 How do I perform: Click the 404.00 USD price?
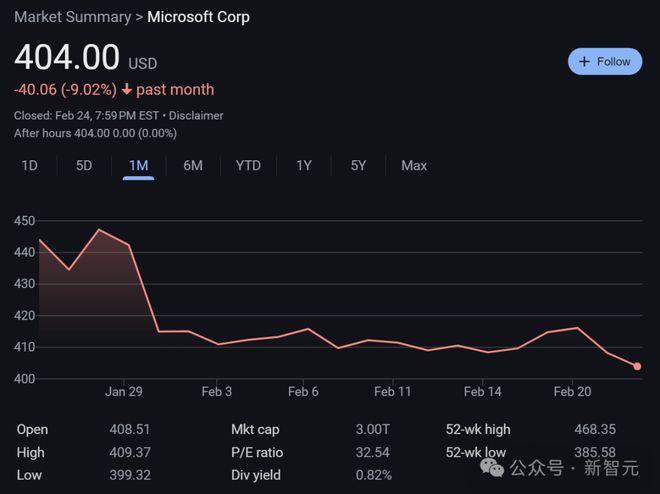[x=67, y=57]
